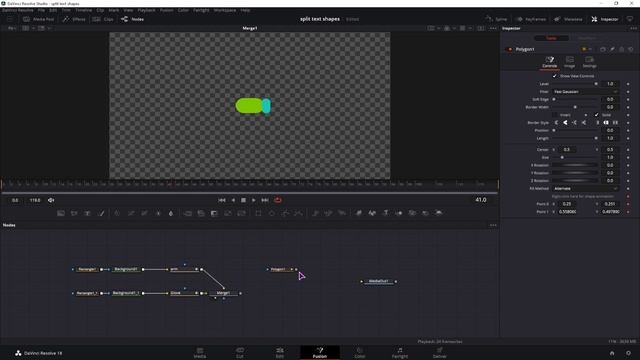
Task: Adjust the Border Width slider
Action: pos(575,107)
